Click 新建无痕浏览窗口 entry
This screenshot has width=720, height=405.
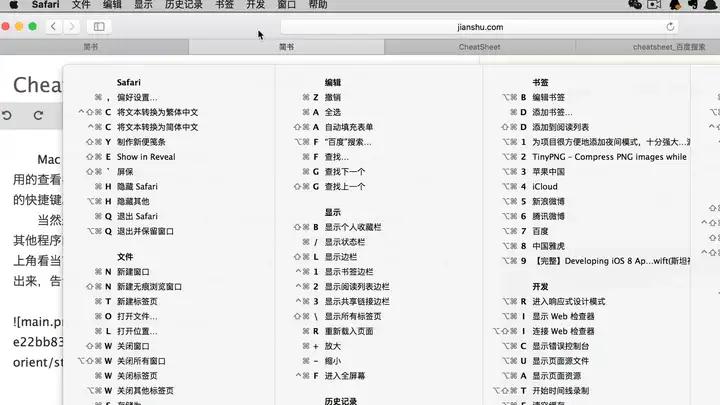[149, 287]
